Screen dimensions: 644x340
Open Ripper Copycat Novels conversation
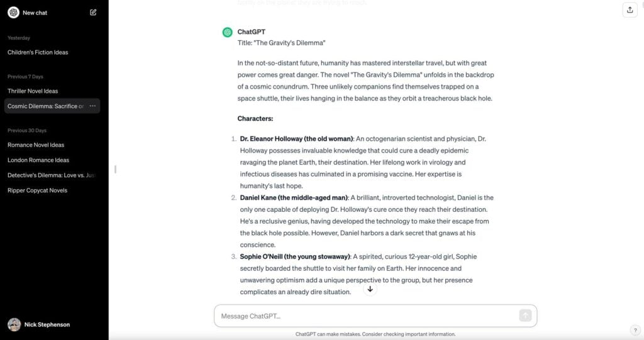pyautogui.click(x=37, y=190)
